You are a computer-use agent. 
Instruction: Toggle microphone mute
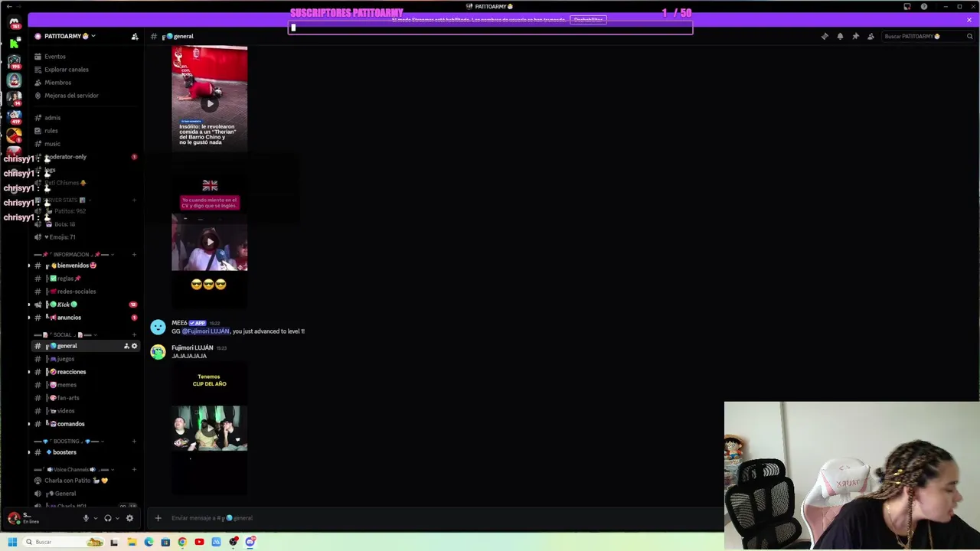coord(86,518)
